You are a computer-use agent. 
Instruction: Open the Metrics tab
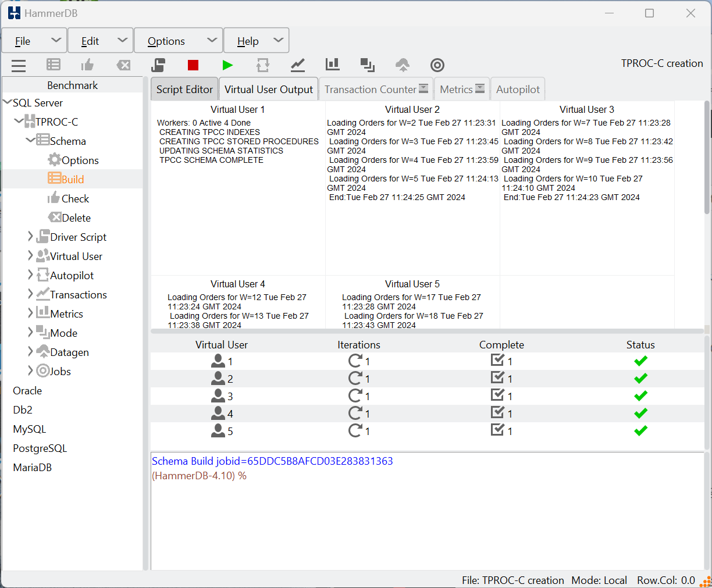click(462, 89)
